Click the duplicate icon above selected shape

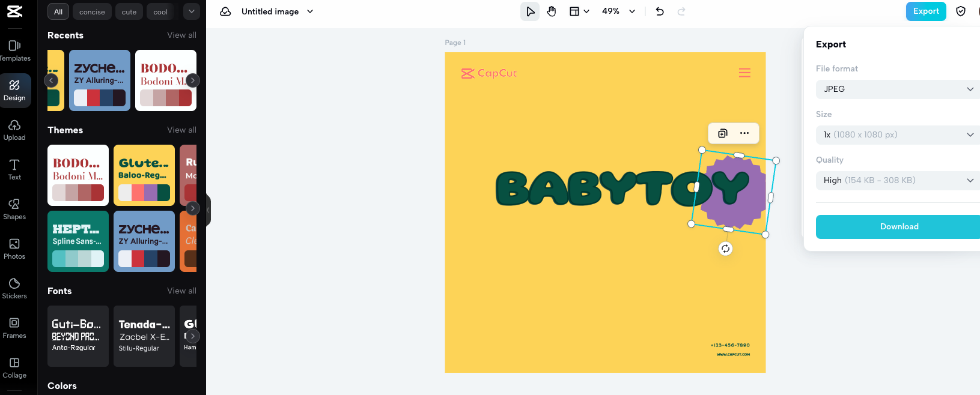click(x=723, y=133)
